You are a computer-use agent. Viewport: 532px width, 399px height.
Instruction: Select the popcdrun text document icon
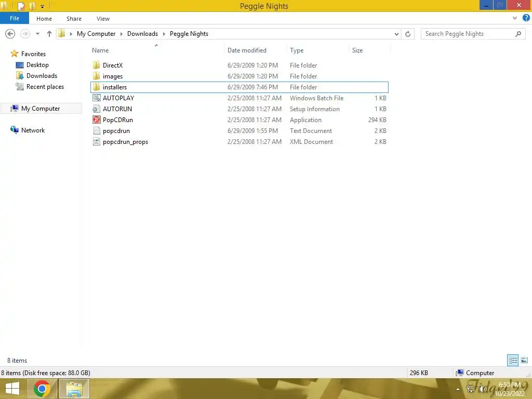(96, 130)
